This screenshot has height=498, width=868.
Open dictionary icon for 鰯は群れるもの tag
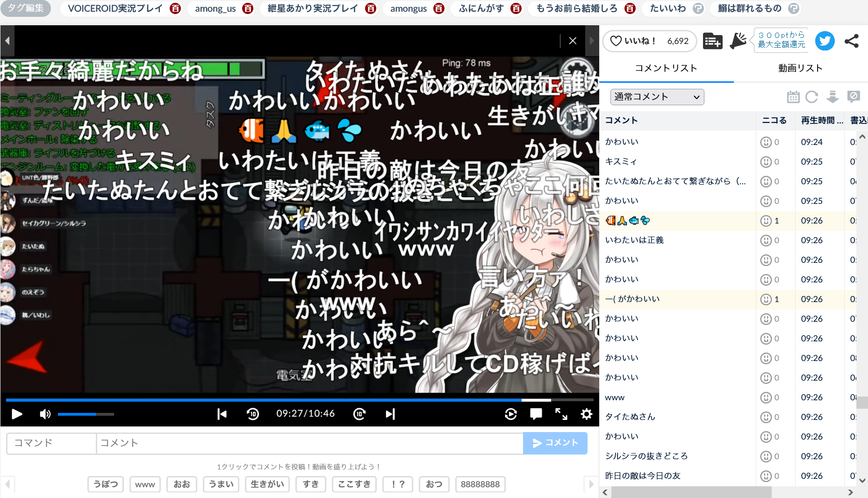(794, 8)
